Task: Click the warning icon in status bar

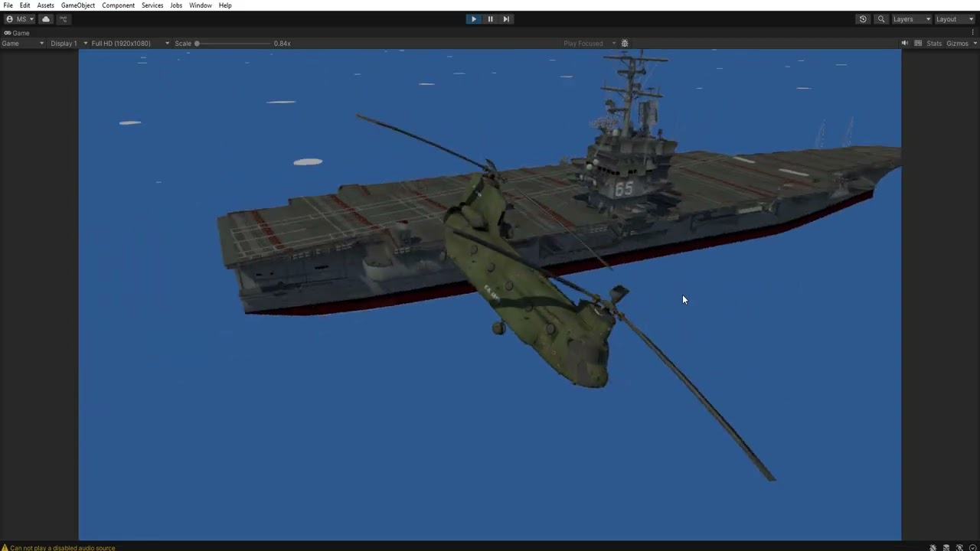Action: click(x=5, y=547)
